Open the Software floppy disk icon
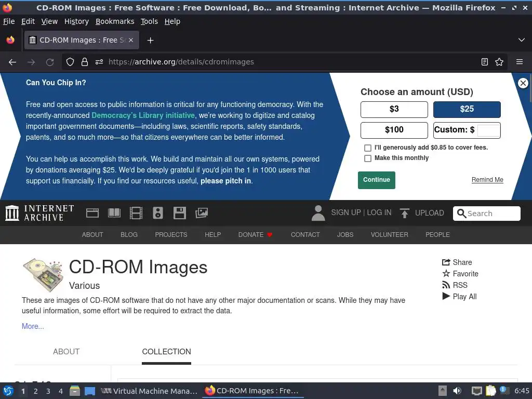532x399 pixels. click(x=179, y=213)
